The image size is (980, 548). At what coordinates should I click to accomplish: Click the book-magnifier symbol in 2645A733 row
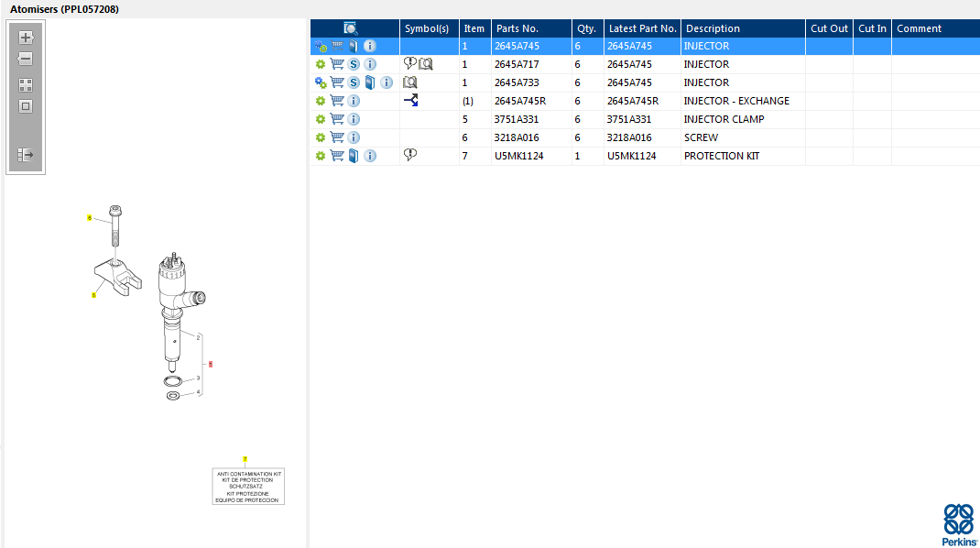(410, 82)
